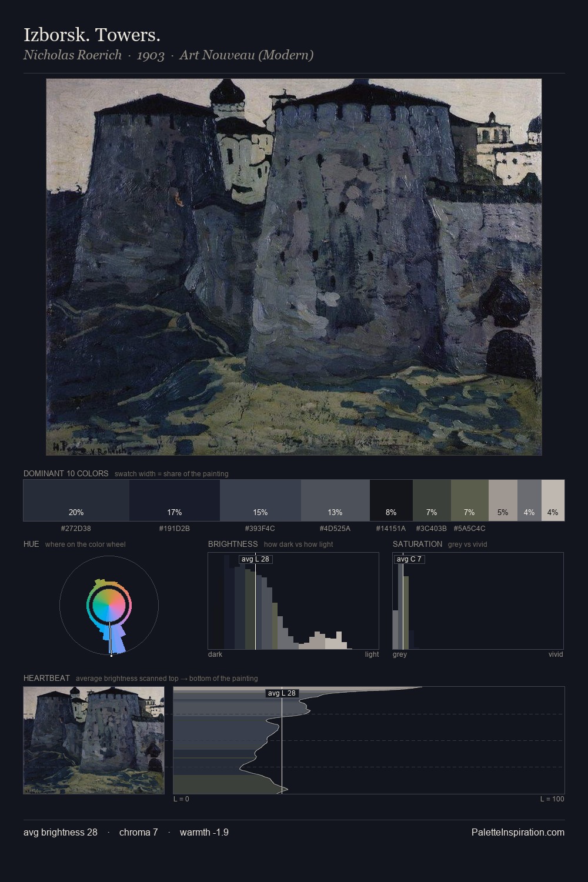This screenshot has width=588, height=882.
Task: Click the BRIGHTNESS section heading
Action: [x=233, y=544]
